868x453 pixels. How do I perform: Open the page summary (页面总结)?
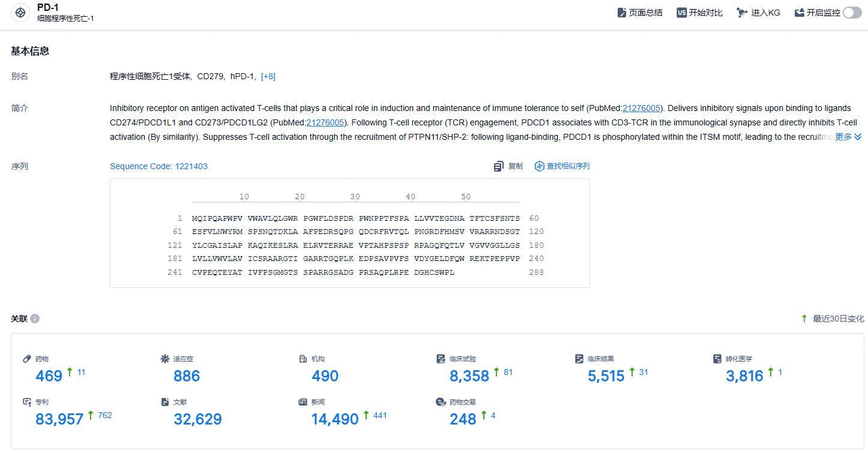[640, 13]
